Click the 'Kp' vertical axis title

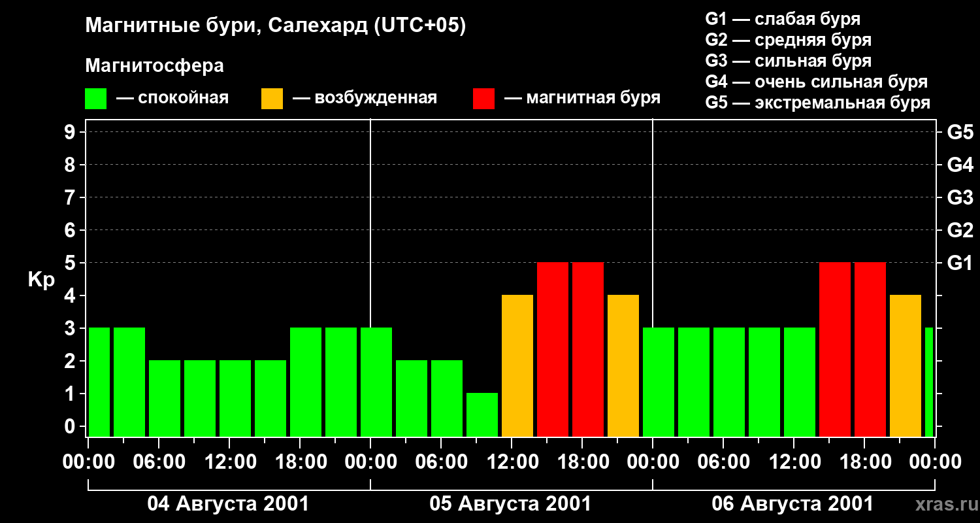41,279
